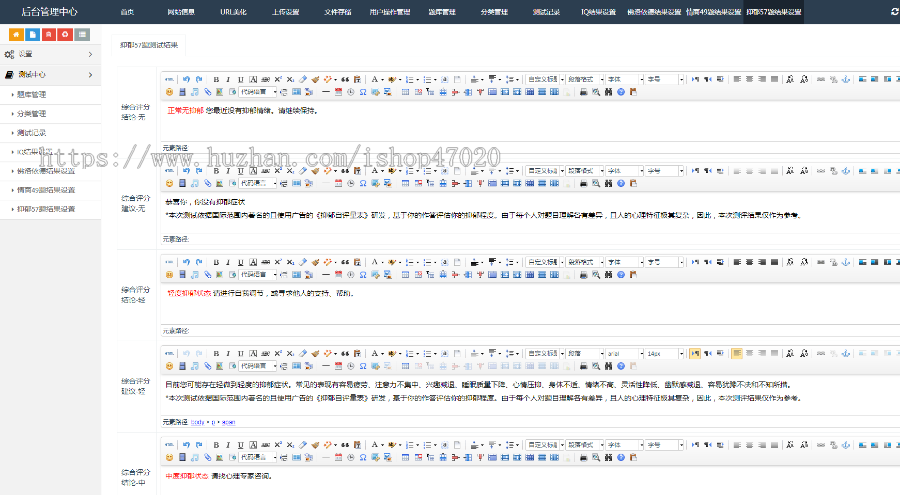Click the smiley emoticon icon in 建议-无 editor
The image size is (900, 495).
169,183
